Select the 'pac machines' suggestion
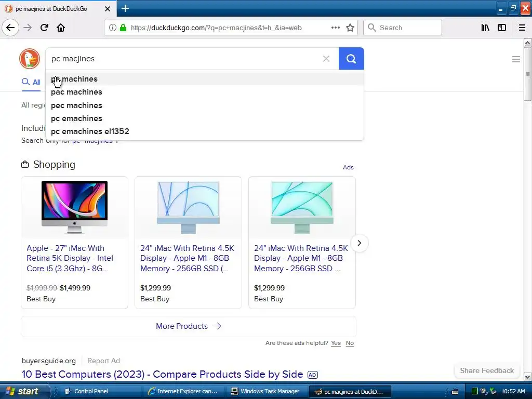 pyautogui.click(x=205, y=92)
